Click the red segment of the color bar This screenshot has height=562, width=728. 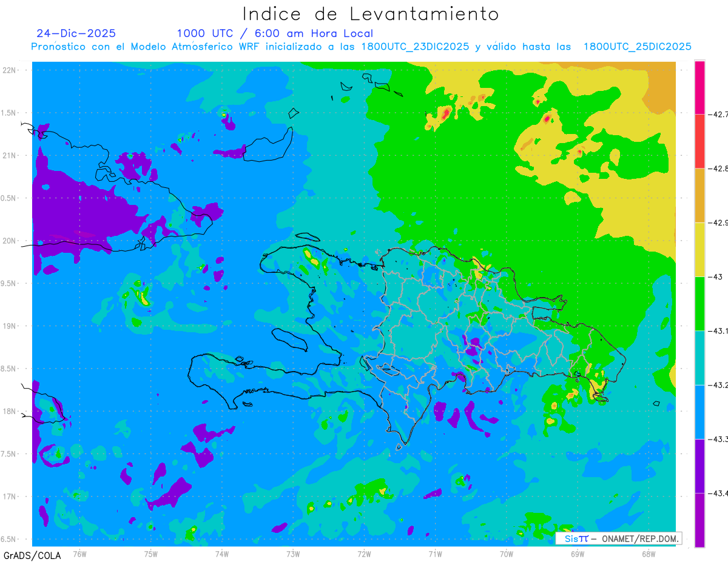(x=699, y=141)
